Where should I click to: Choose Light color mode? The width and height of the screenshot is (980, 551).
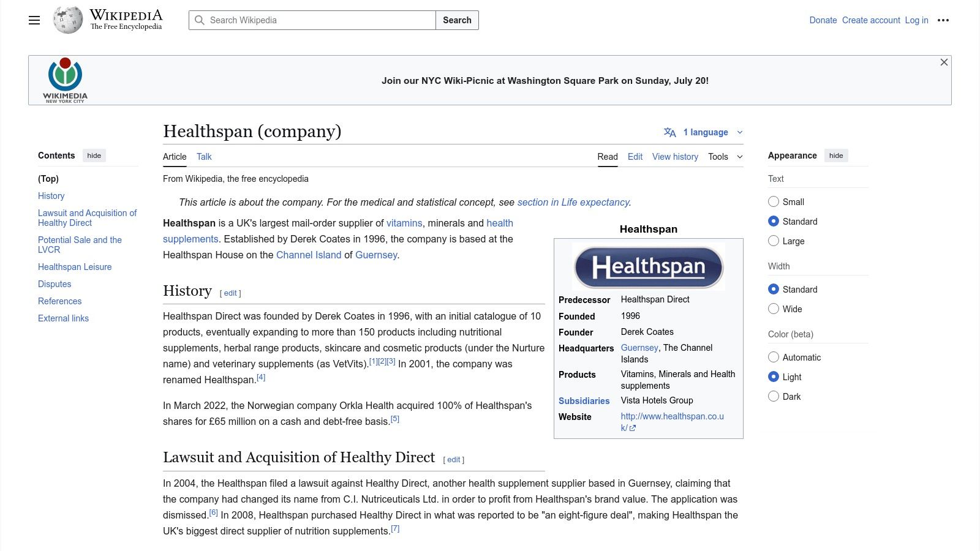(774, 377)
